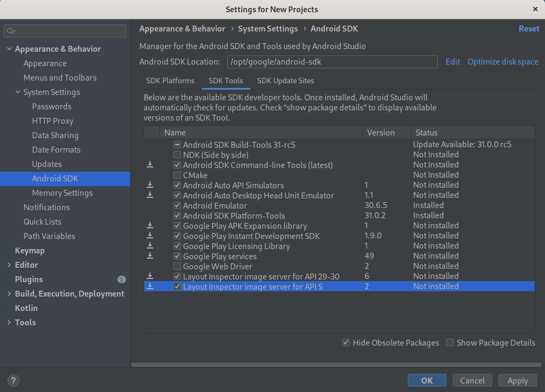The width and height of the screenshot is (545, 392).
Task: Click the OK button
Action: [427, 381]
